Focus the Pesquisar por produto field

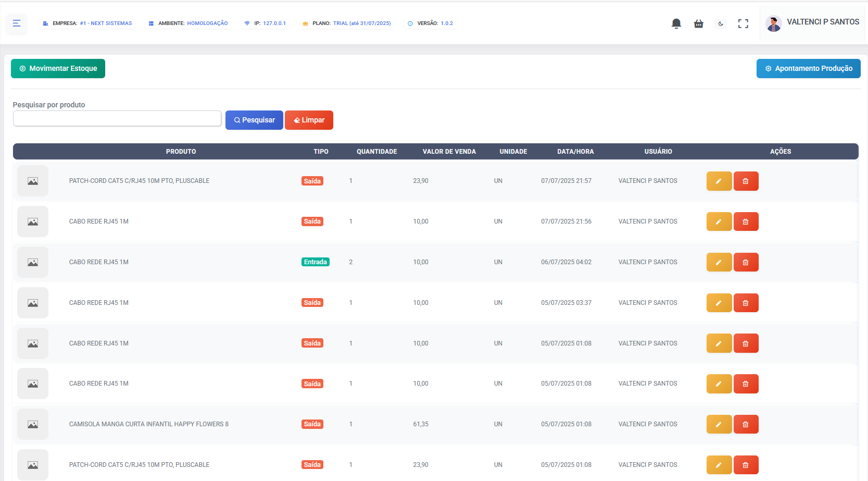[117, 119]
